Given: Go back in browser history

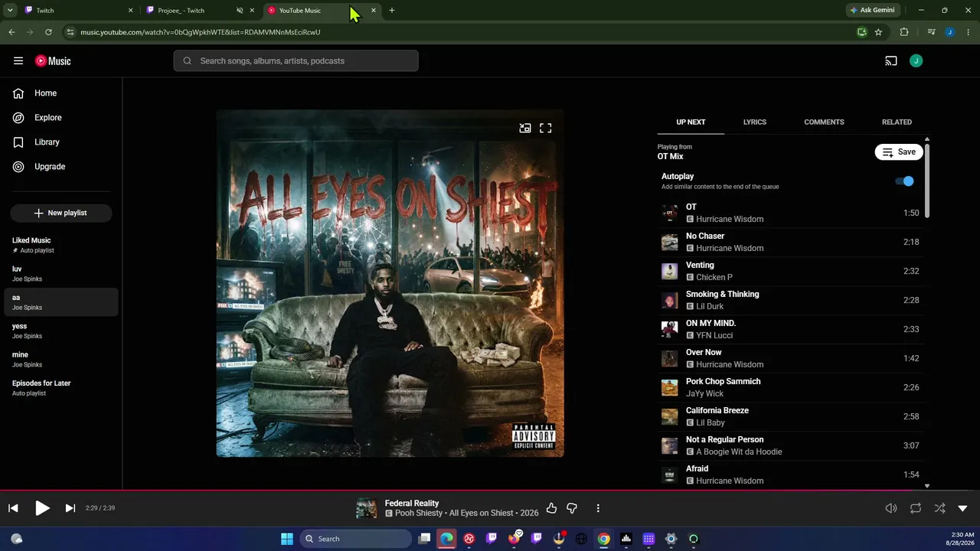Looking at the screenshot, I should click(11, 32).
